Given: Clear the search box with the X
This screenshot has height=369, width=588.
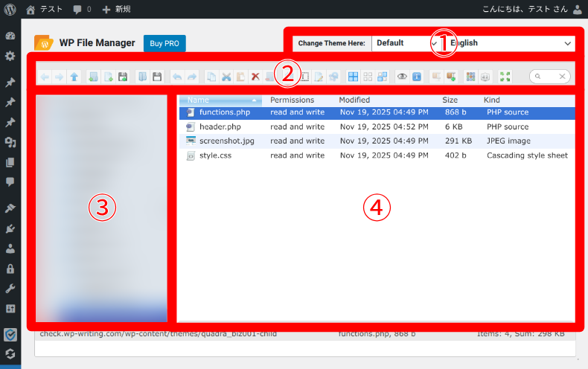Looking at the screenshot, I should [x=562, y=77].
